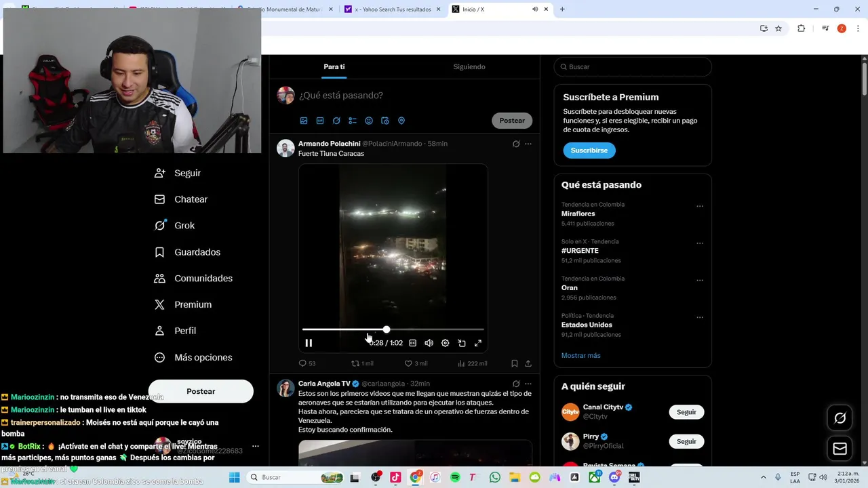The image size is (868, 488).
Task: Toggle picture-in-picture for the video
Action: [x=462, y=343]
